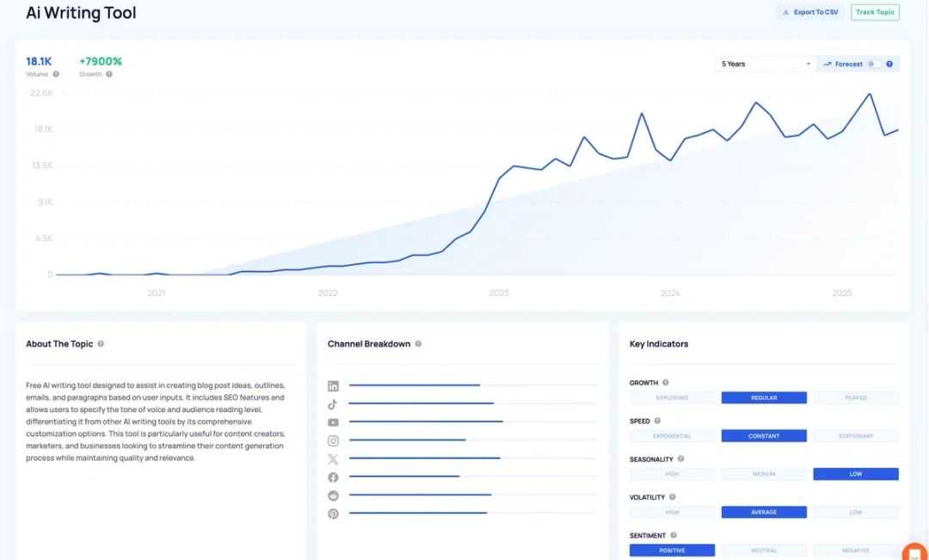Click the Growth percentage help icon
The width and height of the screenshot is (929, 560).
point(109,74)
